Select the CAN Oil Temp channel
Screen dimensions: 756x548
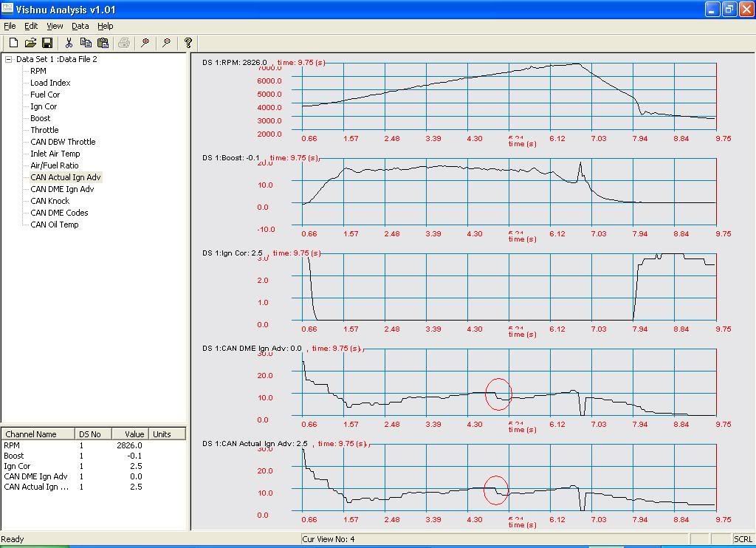55,225
